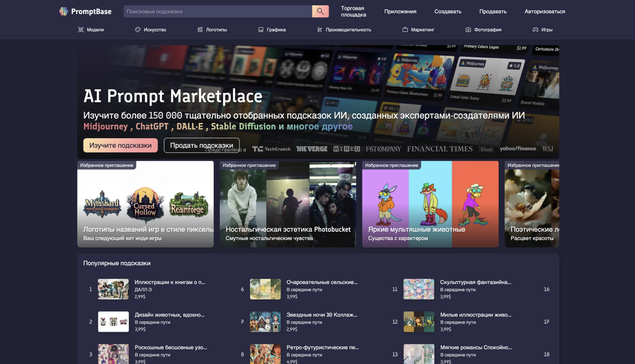Open Яркие мультяшные животные featured card

430,204
